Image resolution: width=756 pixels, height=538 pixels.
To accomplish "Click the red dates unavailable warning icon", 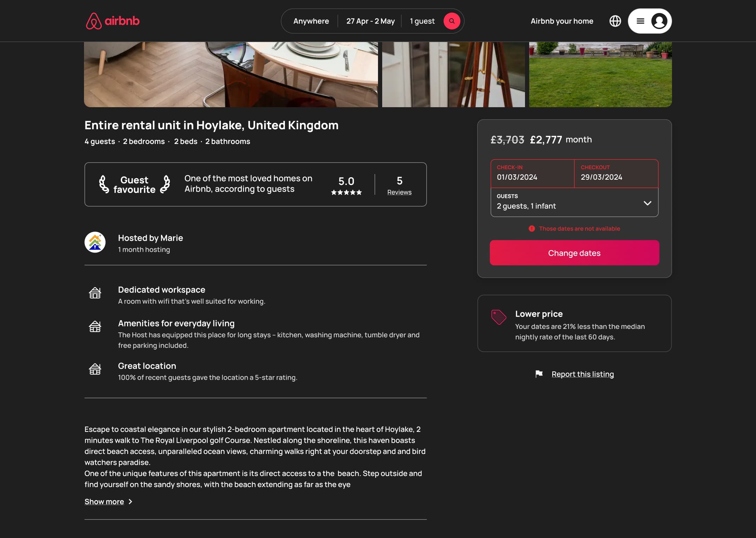I will tap(532, 228).
